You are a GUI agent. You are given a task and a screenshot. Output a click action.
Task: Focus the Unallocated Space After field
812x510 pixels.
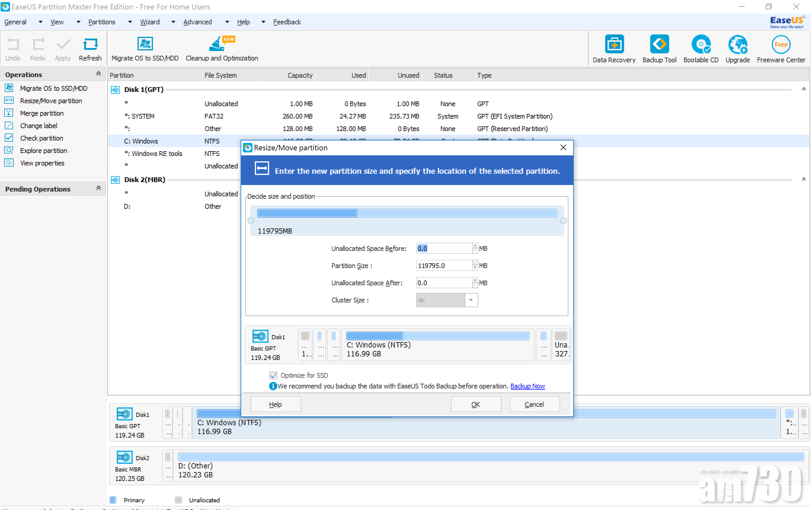coord(444,283)
